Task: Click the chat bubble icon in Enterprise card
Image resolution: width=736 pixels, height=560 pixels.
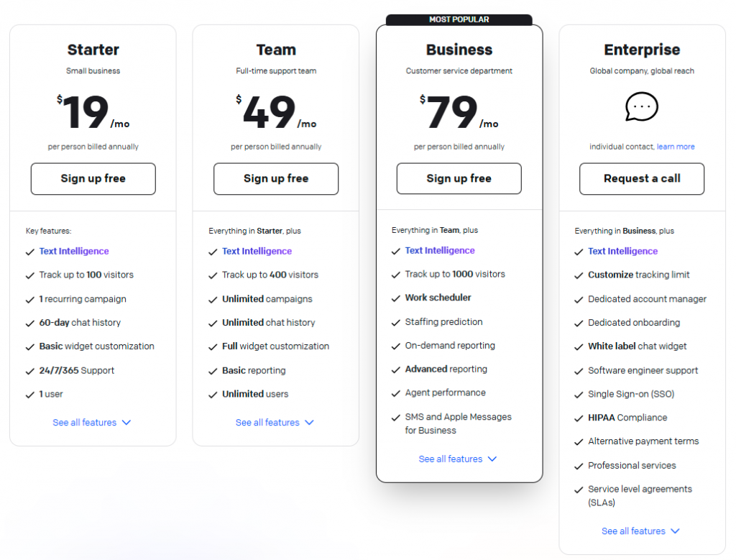Action: tap(641, 106)
